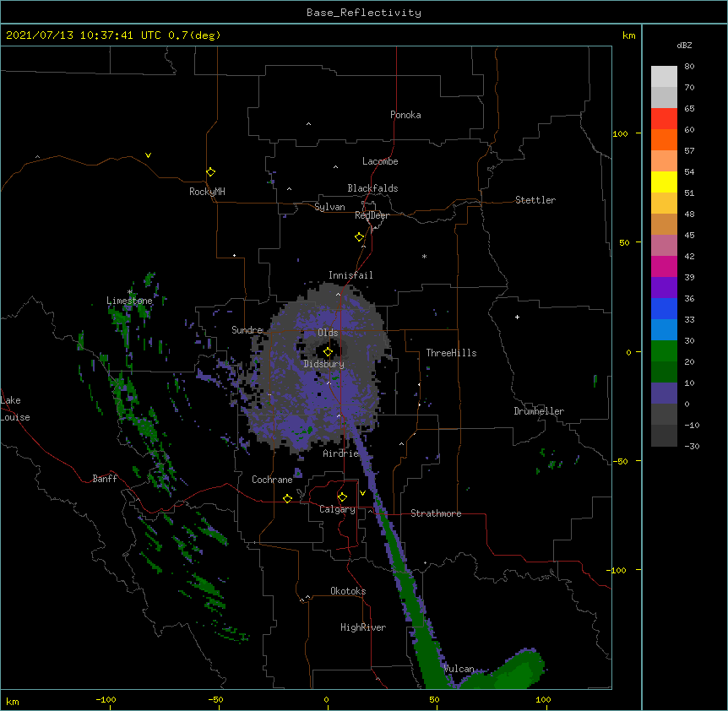Click the Strathmore town label
Image resolution: width=728 pixels, height=711 pixels.
[x=436, y=513]
